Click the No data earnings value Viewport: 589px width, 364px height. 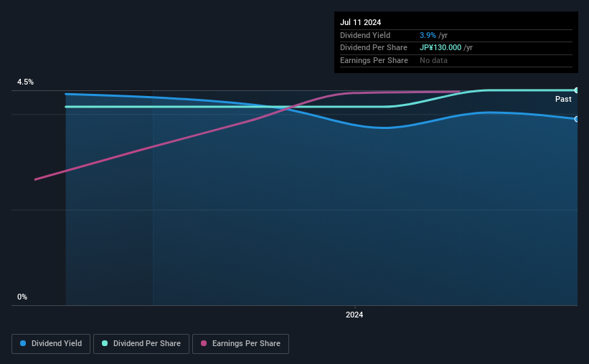pyautogui.click(x=433, y=60)
